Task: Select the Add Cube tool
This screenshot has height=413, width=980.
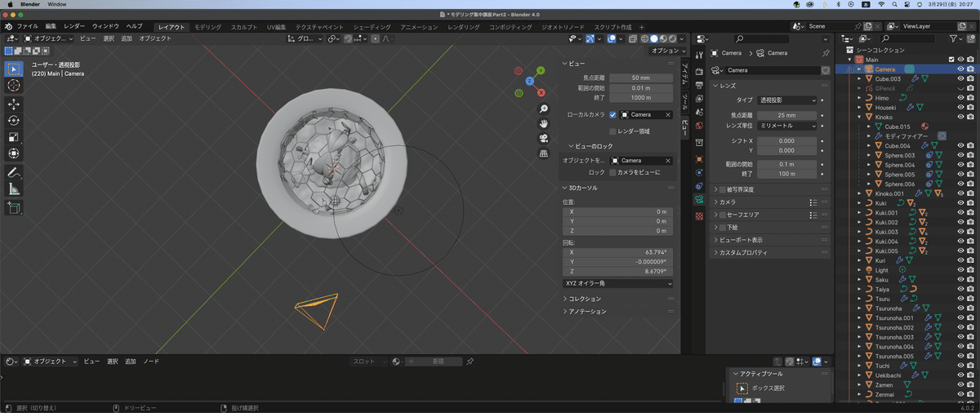Action: pyautogui.click(x=14, y=207)
